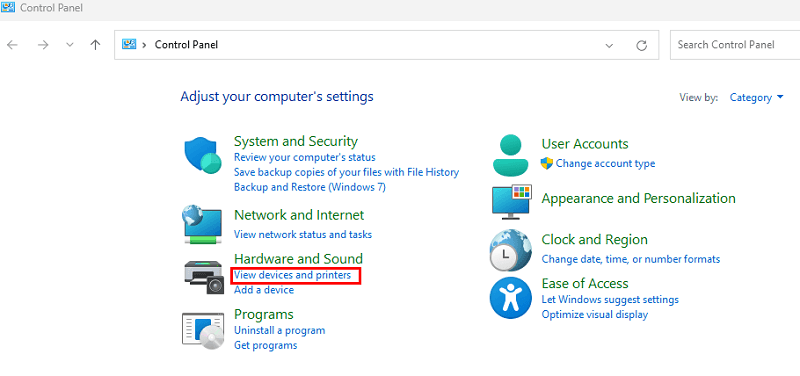This screenshot has height=376, width=800.
Task: Expand the View by Category dropdown
Action: [757, 97]
